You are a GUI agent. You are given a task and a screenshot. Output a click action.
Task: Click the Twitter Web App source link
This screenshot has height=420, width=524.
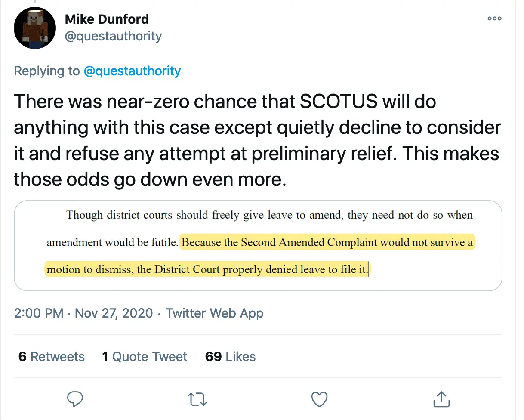click(x=214, y=313)
